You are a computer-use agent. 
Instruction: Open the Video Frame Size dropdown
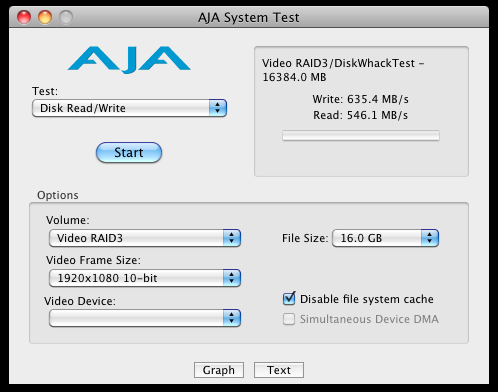click(x=145, y=278)
